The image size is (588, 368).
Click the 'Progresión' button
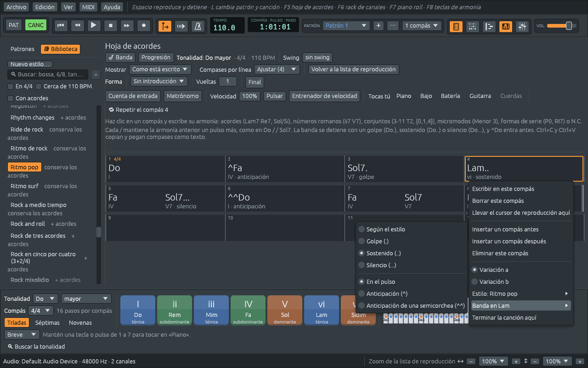tap(156, 57)
